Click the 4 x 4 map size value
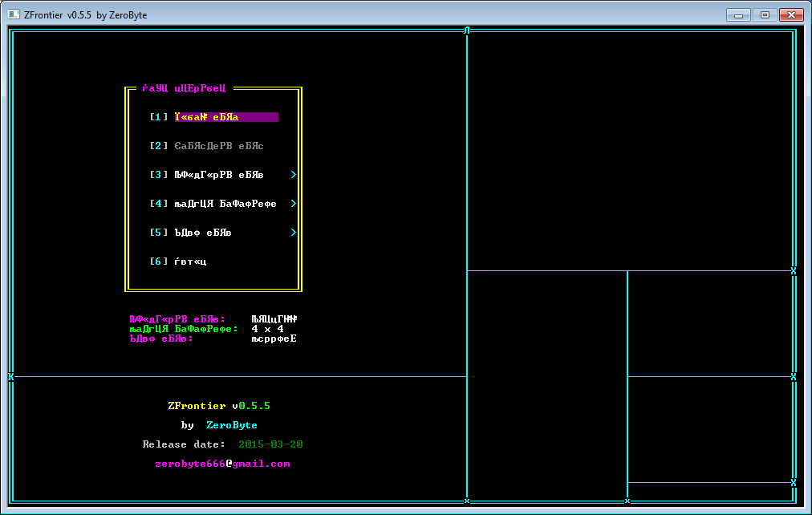This screenshot has height=515, width=812. (266, 328)
